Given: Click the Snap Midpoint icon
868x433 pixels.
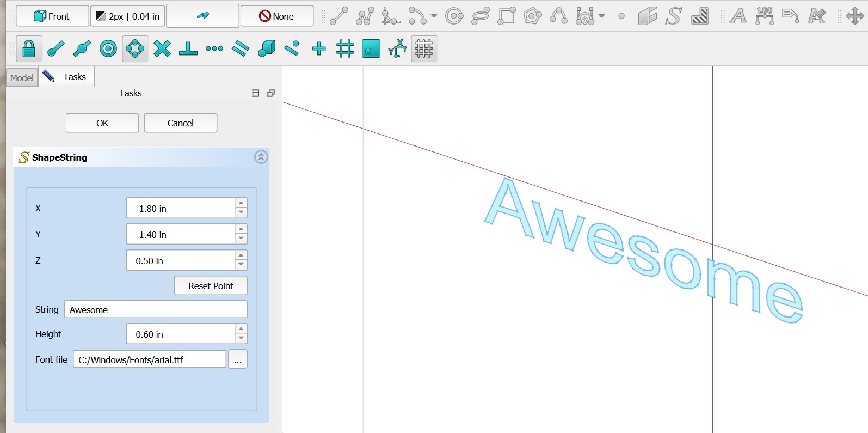Looking at the screenshot, I should pyautogui.click(x=82, y=49).
